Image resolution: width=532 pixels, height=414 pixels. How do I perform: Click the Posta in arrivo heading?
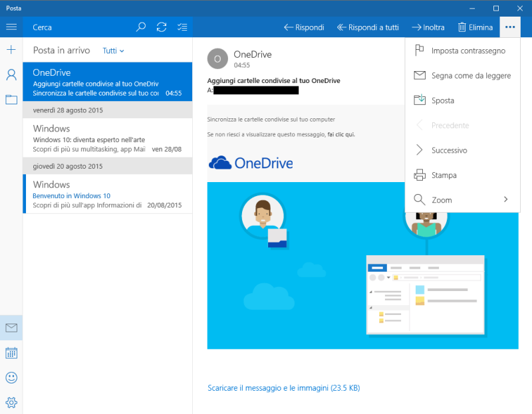pos(61,51)
